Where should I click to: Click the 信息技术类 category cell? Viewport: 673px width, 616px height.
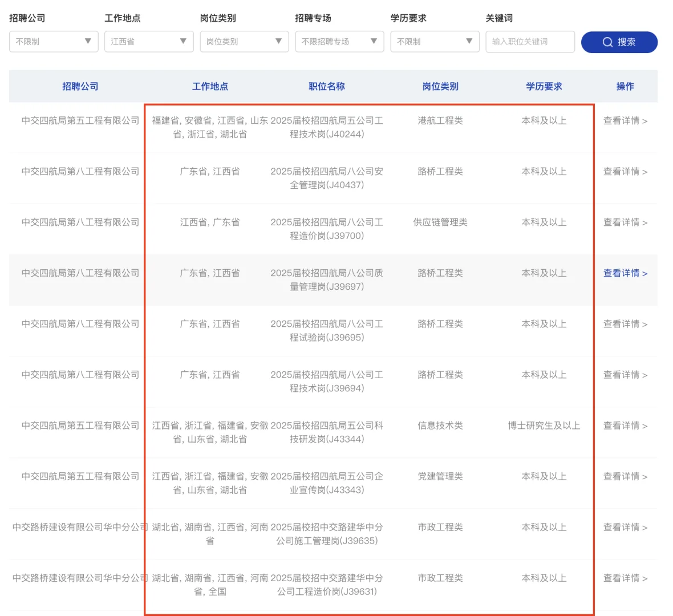tap(440, 425)
